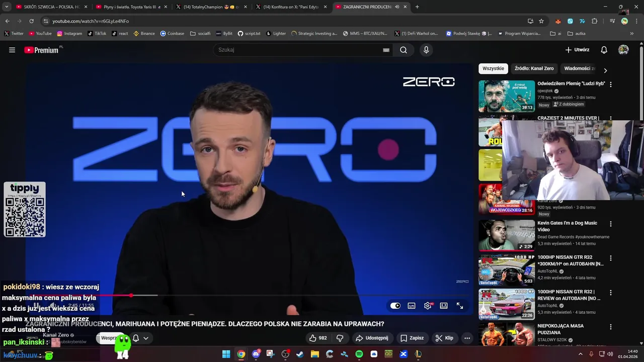
Task: Open the on-screen keyboard in search box
Action: (386, 50)
